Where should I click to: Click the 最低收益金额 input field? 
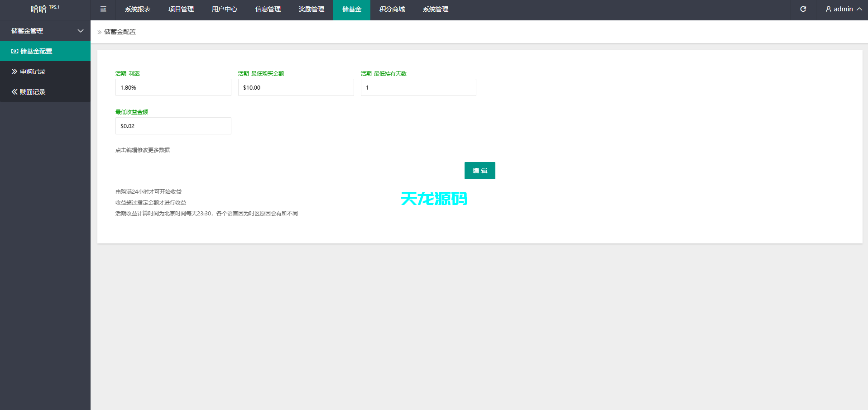pyautogui.click(x=173, y=126)
